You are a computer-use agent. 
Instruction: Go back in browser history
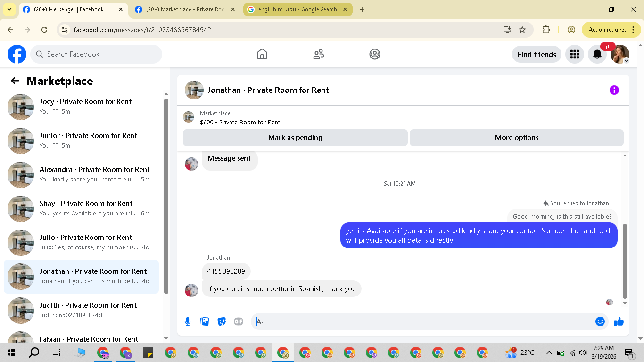point(10,30)
